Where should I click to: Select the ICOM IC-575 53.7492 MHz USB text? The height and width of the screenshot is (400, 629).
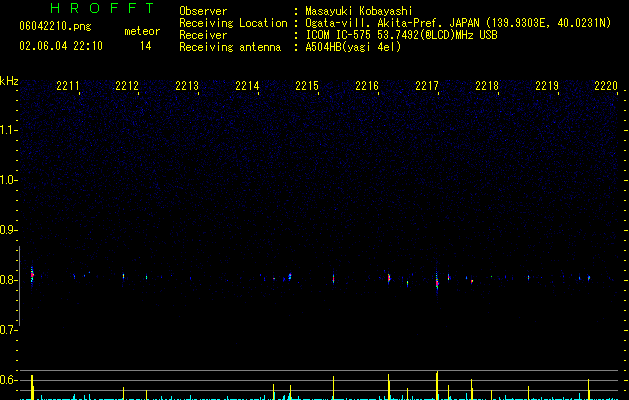(x=401, y=35)
